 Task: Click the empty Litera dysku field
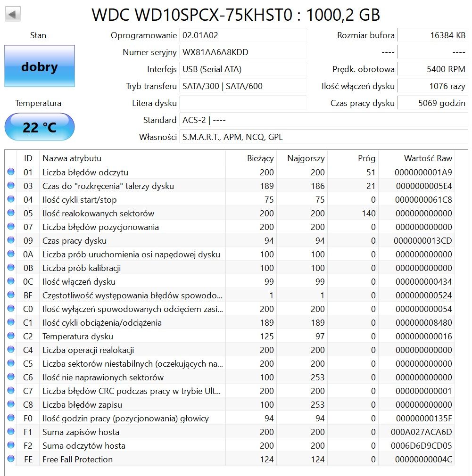(x=243, y=103)
